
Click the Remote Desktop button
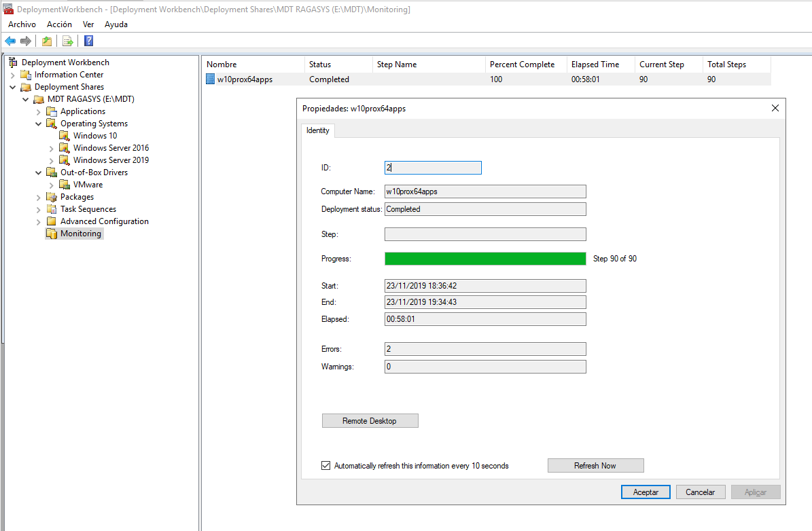370,420
